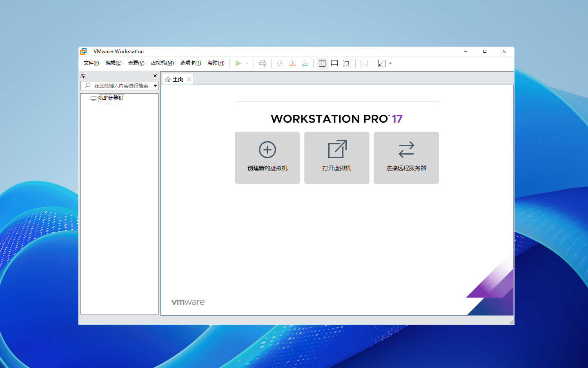Click the 连接远程服务器 button
Viewport: 588px width, 368px height.
click(x=406, y=158)
